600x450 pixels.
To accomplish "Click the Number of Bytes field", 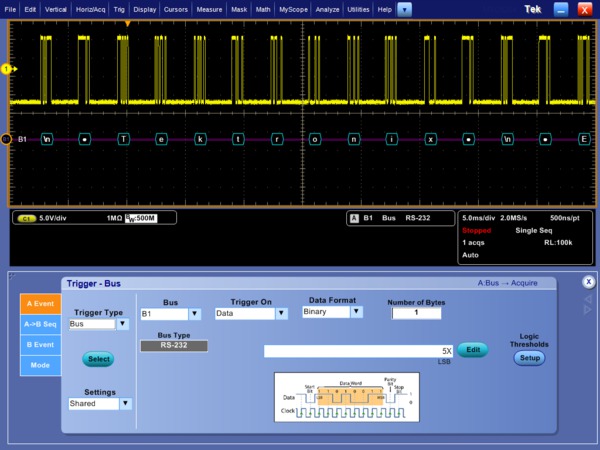I will (416, 313).
